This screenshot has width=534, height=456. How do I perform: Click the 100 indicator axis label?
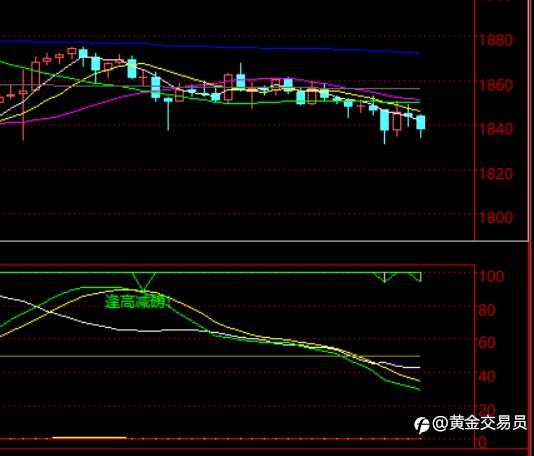point(491,276)
